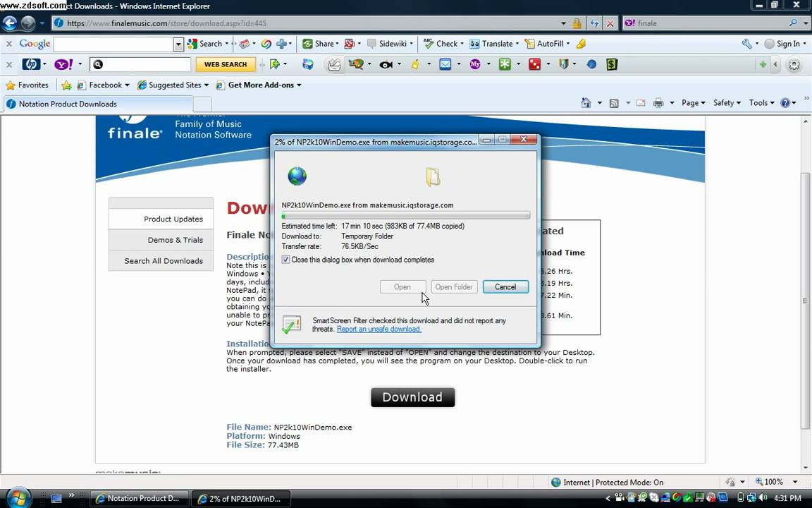Image resolution: width=812 pixels, height=508 pixels.
Task: Open the Page menu
Action: pyautogui.click(x=693, y=102)
